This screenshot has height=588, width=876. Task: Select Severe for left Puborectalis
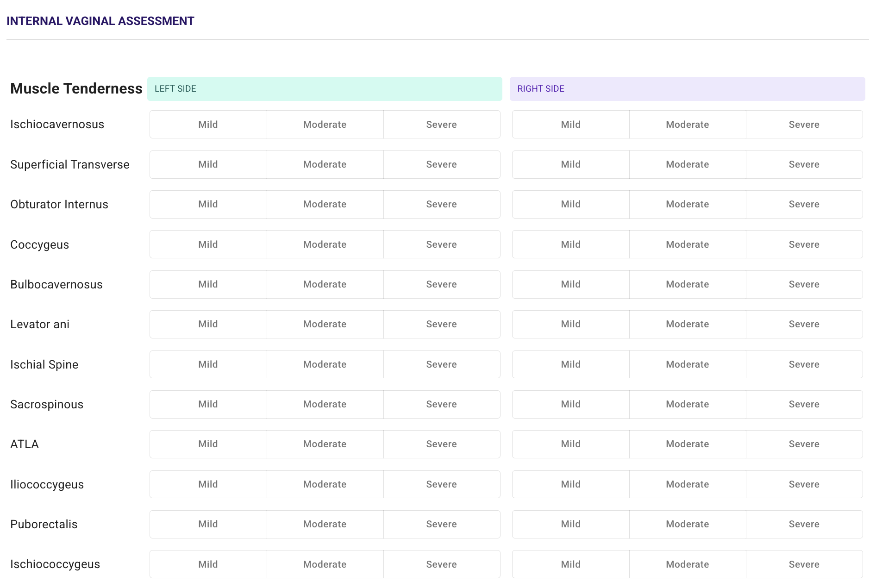pyautogui.click(x=441, y=524)
